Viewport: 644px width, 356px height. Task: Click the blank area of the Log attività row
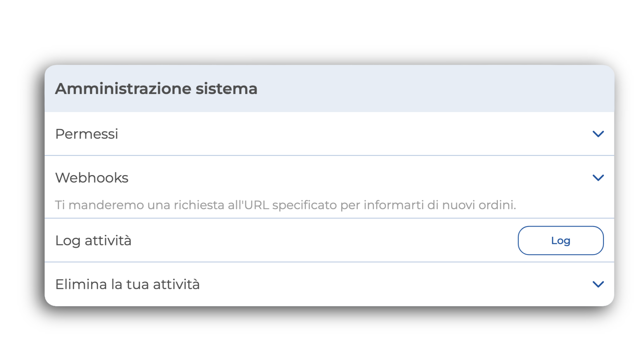(x=321, y=240)
